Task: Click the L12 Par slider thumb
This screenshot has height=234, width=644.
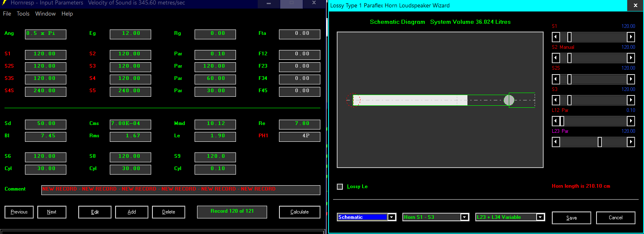Action: coord(562,121)
